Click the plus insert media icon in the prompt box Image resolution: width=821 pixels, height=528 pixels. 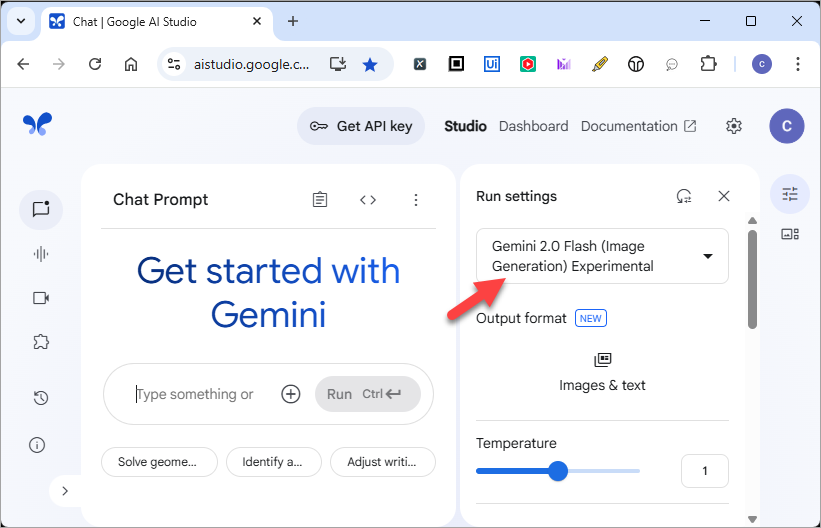291,394
